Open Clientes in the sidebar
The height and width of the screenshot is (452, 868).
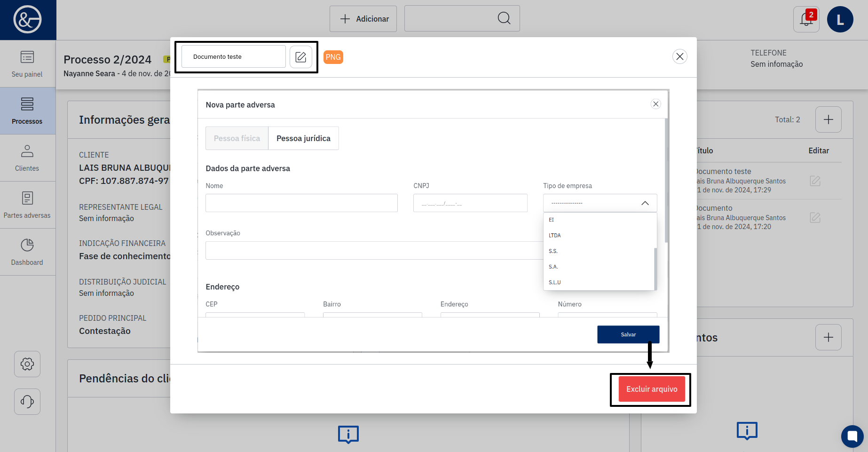point(27,158)
